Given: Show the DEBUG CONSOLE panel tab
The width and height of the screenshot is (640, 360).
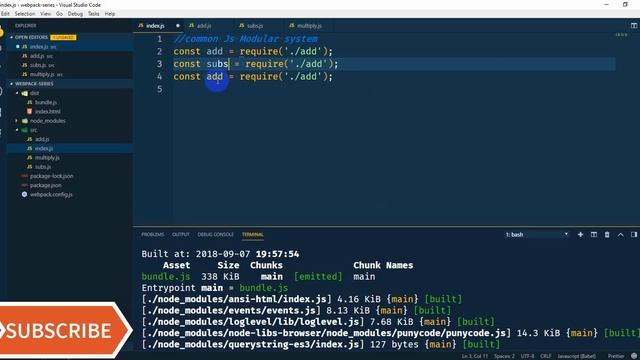Looking at the screenshot, I should pos(216,235).
